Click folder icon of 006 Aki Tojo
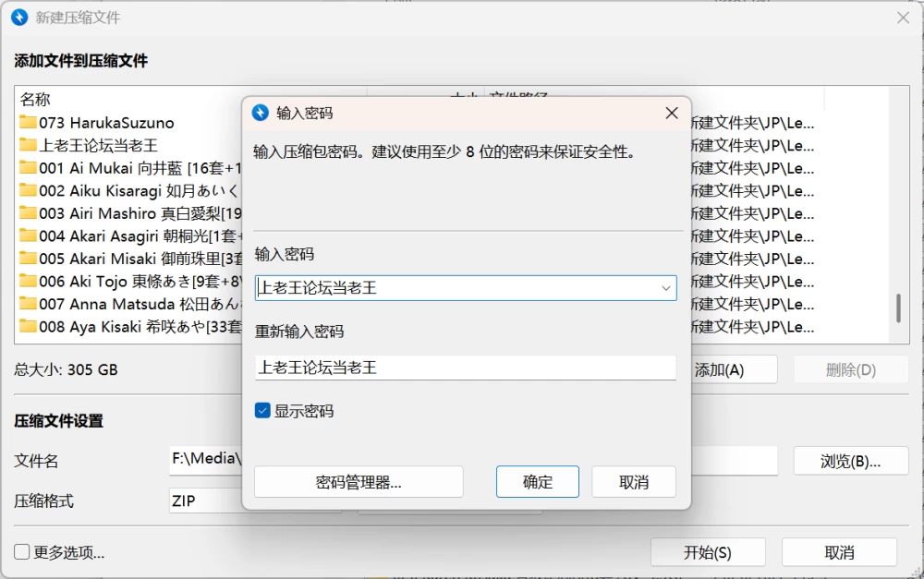The height and width of the screenshot is (579, 924). [28, 281]
